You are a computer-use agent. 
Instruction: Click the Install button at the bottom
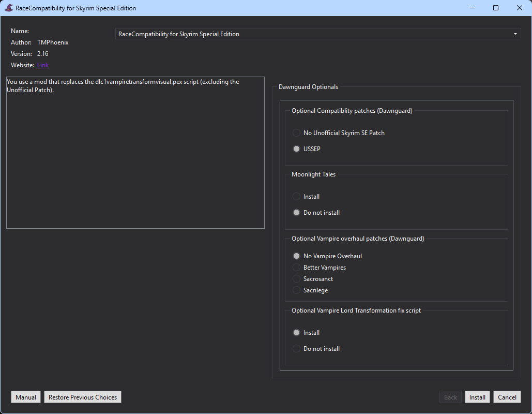pos(477,397)
